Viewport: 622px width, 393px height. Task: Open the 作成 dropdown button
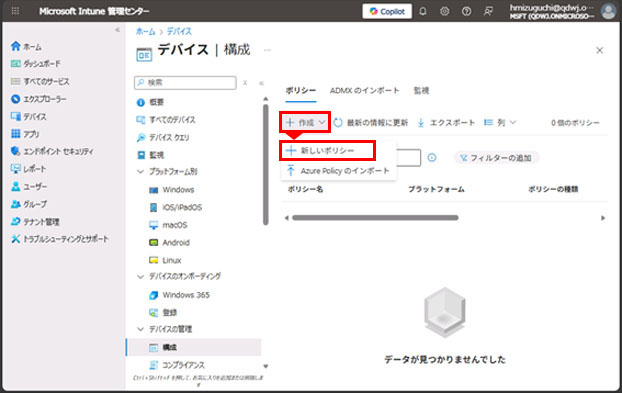point(306,123)
